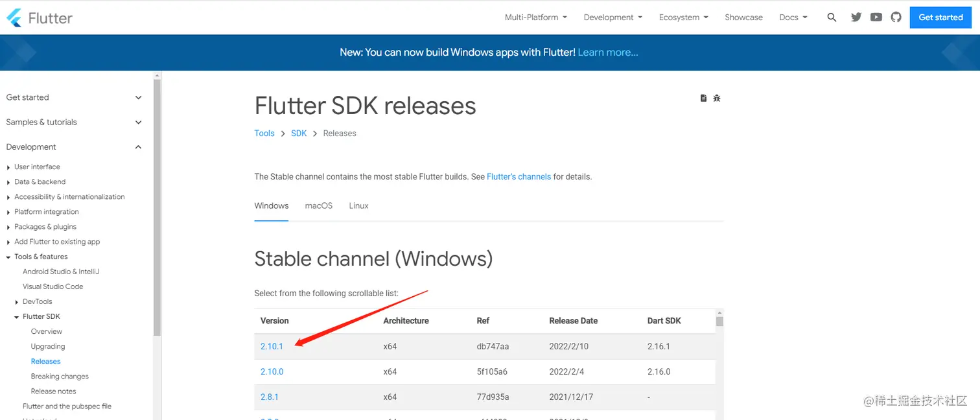980x420 pixels.
Task: Collapse the Development sidebar section
Action: click(74, 147)
